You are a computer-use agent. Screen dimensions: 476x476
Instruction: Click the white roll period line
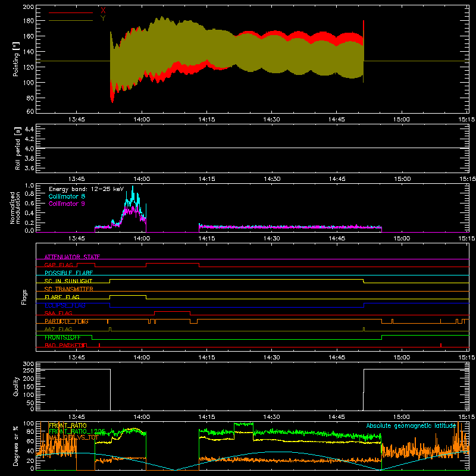coord(252,148)
